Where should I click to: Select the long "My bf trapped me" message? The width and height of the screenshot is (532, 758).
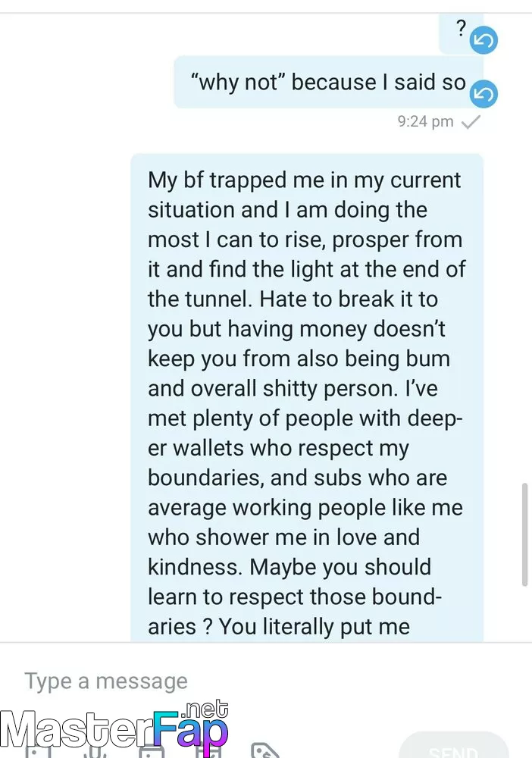click(307, 398)
